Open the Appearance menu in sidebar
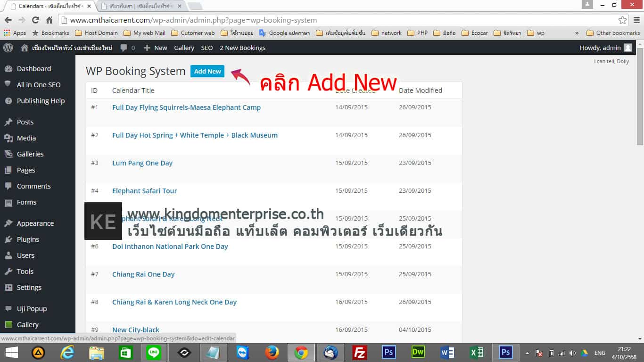The width and height of the screenshot is (644, 362). point(35,223)
